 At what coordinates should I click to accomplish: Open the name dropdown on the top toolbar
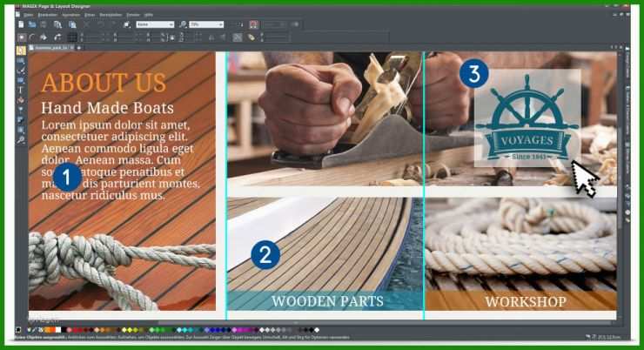171,24
